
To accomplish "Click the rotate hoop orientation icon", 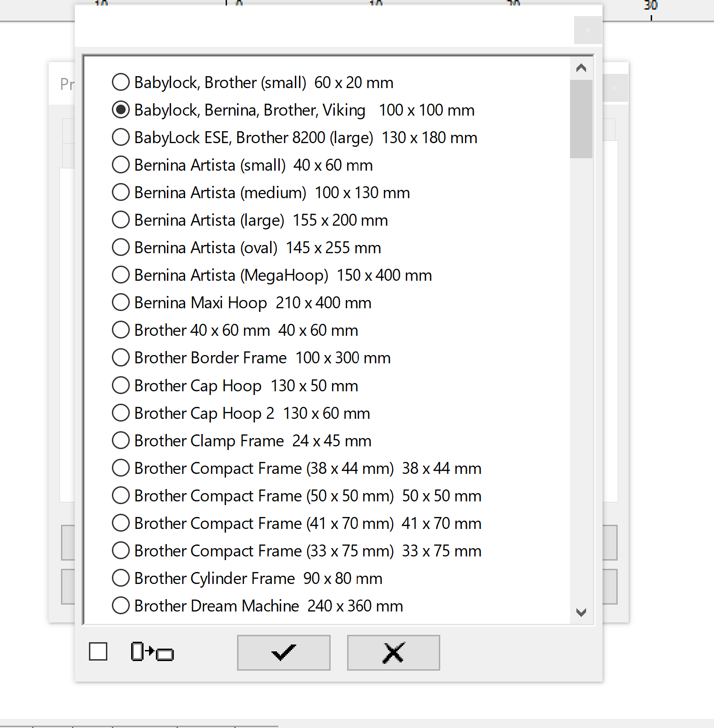I will pyautogui.click(x=152, y=652).
